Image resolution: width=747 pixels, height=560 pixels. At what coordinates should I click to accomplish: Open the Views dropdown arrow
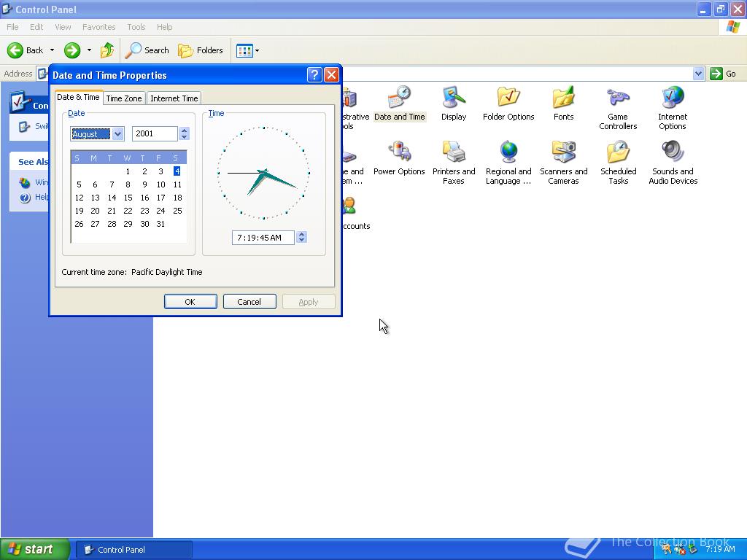[x=258, y=50]
